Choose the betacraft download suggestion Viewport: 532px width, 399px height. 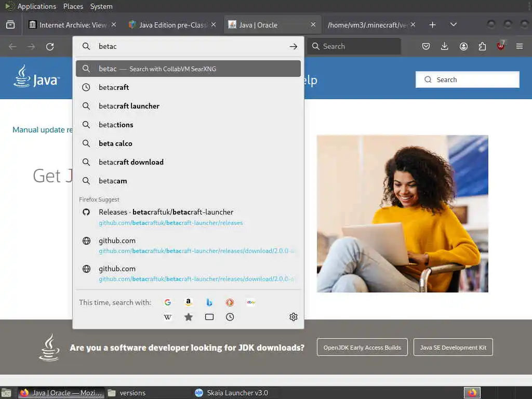pos(188,162)
